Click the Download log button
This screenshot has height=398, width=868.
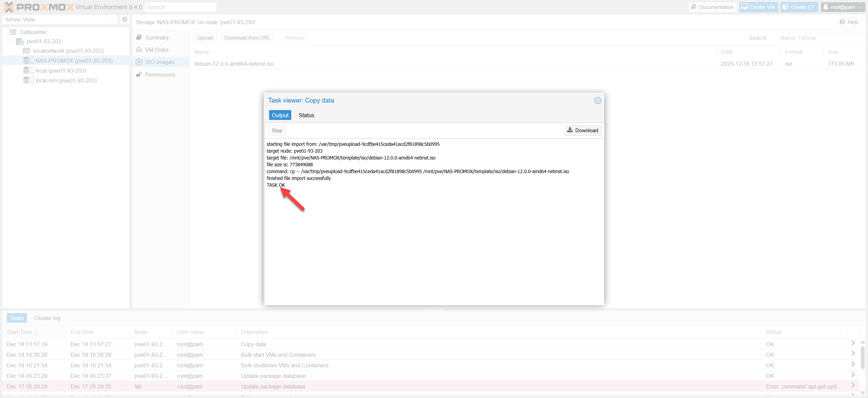(583, 131)
